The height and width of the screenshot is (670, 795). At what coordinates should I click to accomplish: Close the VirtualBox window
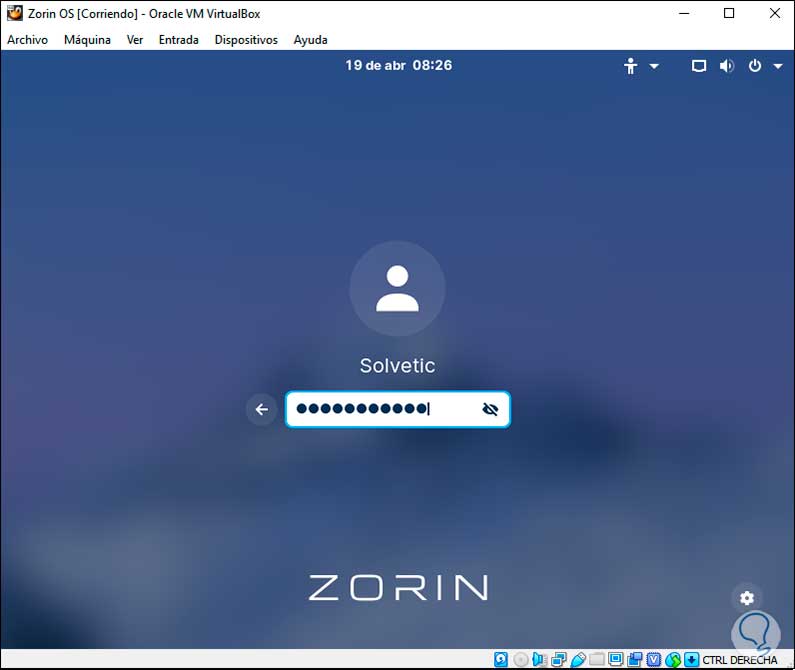775,13
